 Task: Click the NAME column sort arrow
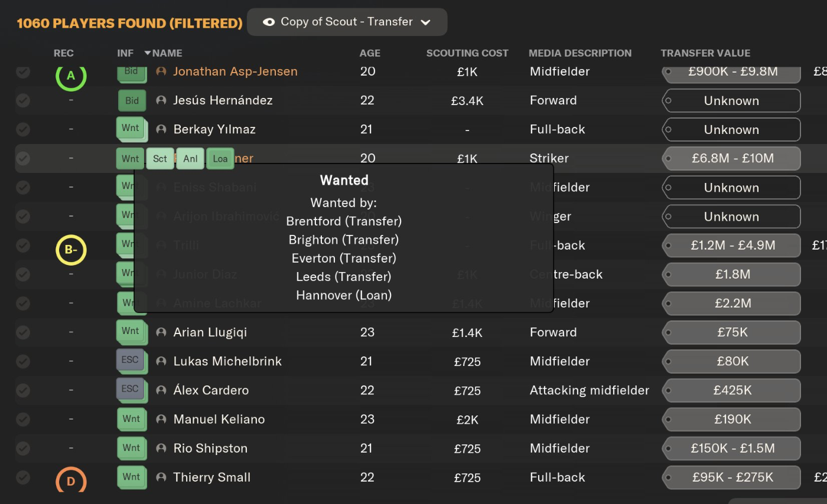click(148, 53)
